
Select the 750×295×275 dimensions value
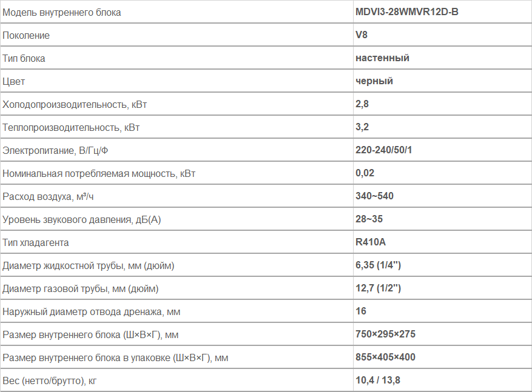(x=385, y=334)
